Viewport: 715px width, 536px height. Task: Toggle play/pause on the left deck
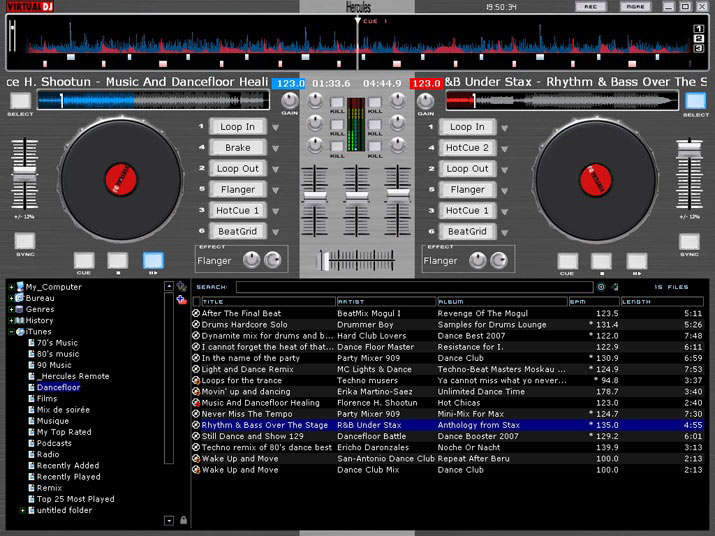tap(153, 260)
